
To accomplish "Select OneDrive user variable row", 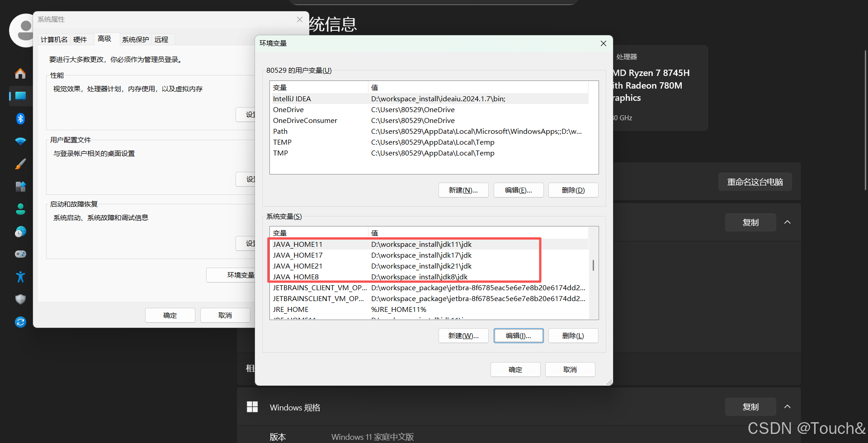I will [429, 110].
